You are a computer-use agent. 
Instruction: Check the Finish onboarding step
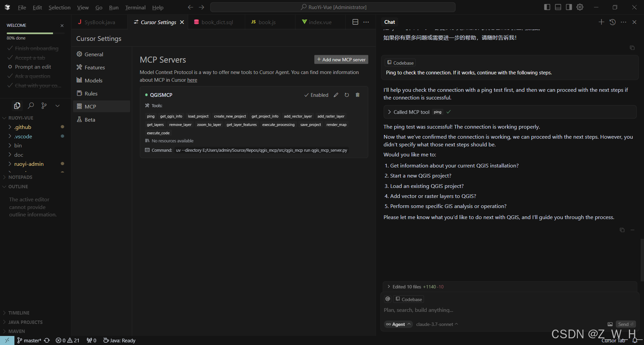[x=33, y=49]
